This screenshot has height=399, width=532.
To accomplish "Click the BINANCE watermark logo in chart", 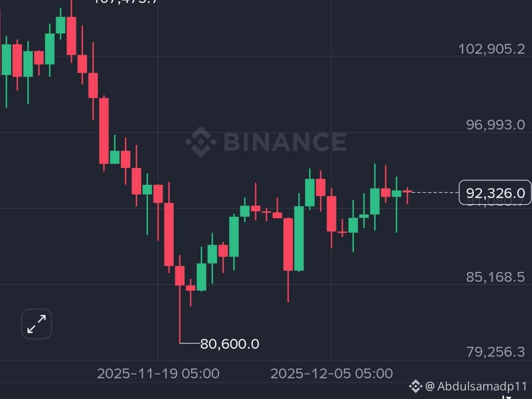I will click(x=201, y=142).
